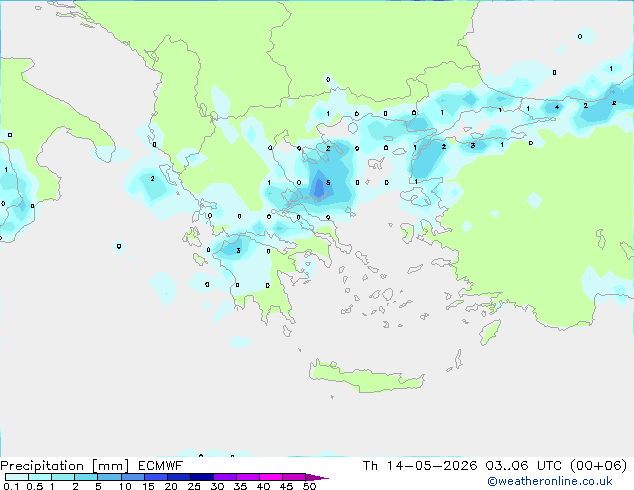Select the 30–35 mm purple legend swatch
This screenshot has height=490, width=634.
(x=224, y=477)
